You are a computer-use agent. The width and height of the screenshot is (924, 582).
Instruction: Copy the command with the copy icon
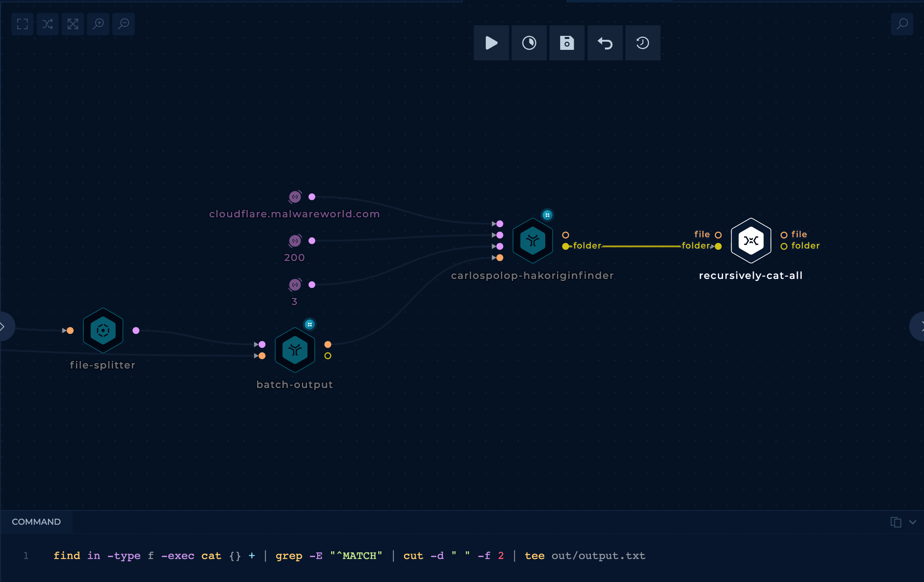tap(896, 522)
